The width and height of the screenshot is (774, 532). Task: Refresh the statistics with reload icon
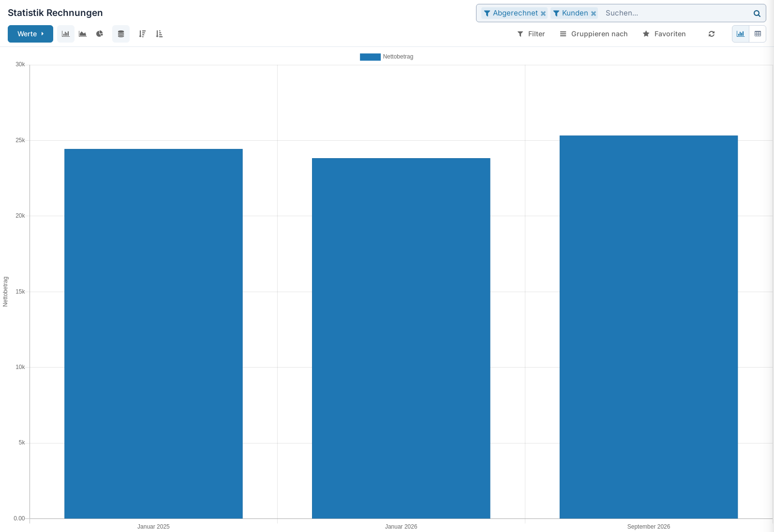click(x=712, y=34)
